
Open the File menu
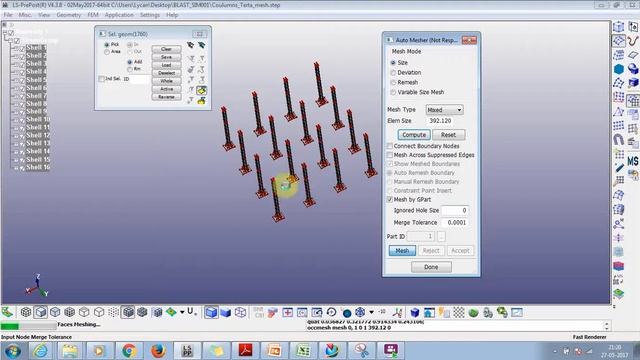coord(8,15)
